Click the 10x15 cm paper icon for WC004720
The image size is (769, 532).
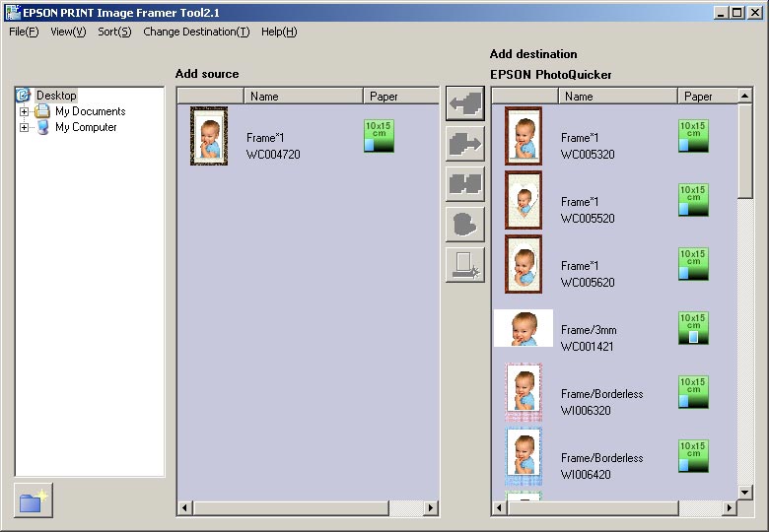(x=379, y=136)
